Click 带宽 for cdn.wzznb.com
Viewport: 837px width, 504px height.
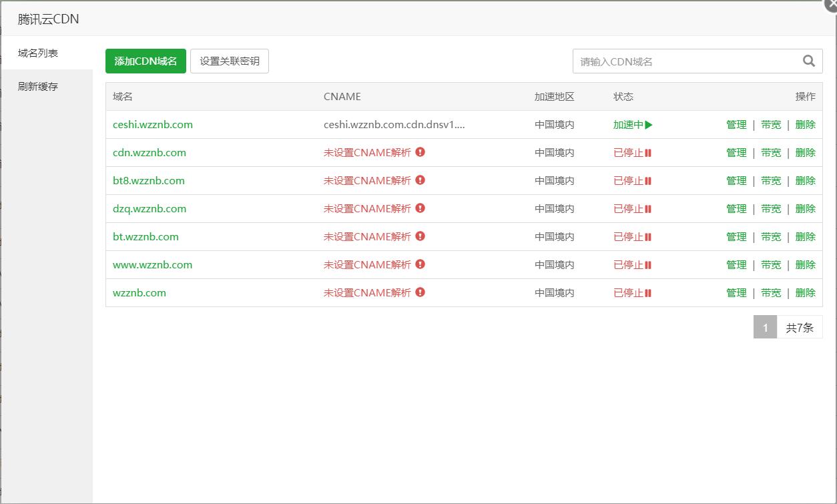coord(771,153)
